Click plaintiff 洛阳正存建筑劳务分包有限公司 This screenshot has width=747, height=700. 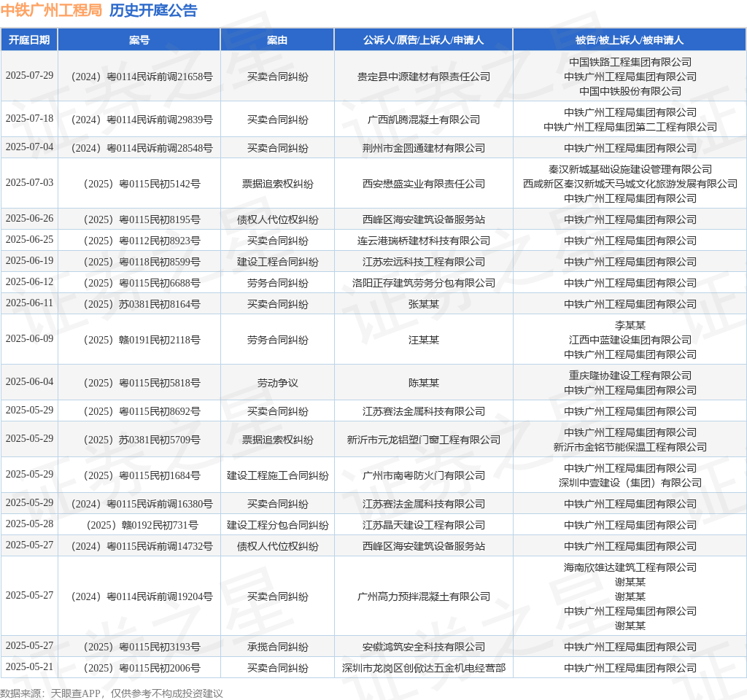point(424,283)
